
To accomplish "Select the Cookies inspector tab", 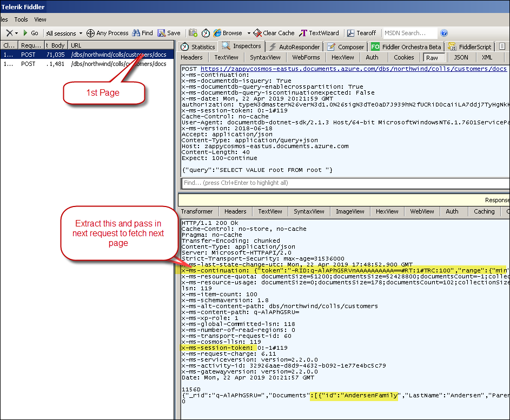I will click(x=403, y=57).
